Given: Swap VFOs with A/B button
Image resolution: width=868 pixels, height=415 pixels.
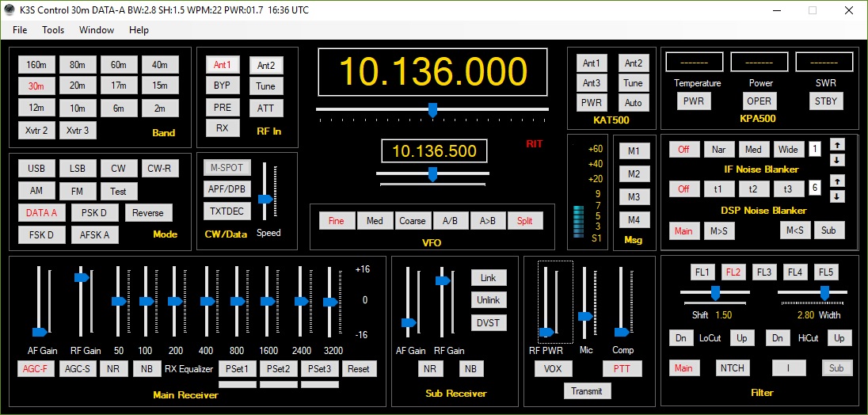Looking at the screenshot, I should click(x=450, y=221).
